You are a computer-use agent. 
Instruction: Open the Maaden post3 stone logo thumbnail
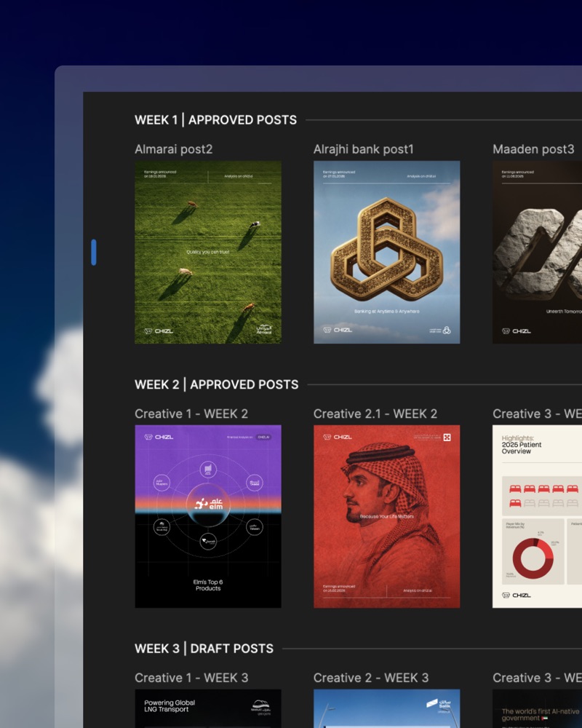537,252
